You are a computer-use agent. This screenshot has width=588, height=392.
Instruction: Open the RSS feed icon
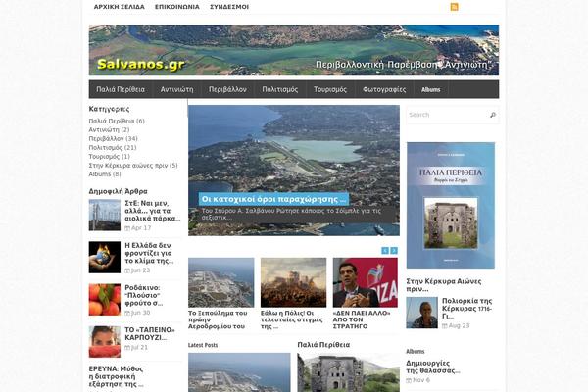point(454,7)
